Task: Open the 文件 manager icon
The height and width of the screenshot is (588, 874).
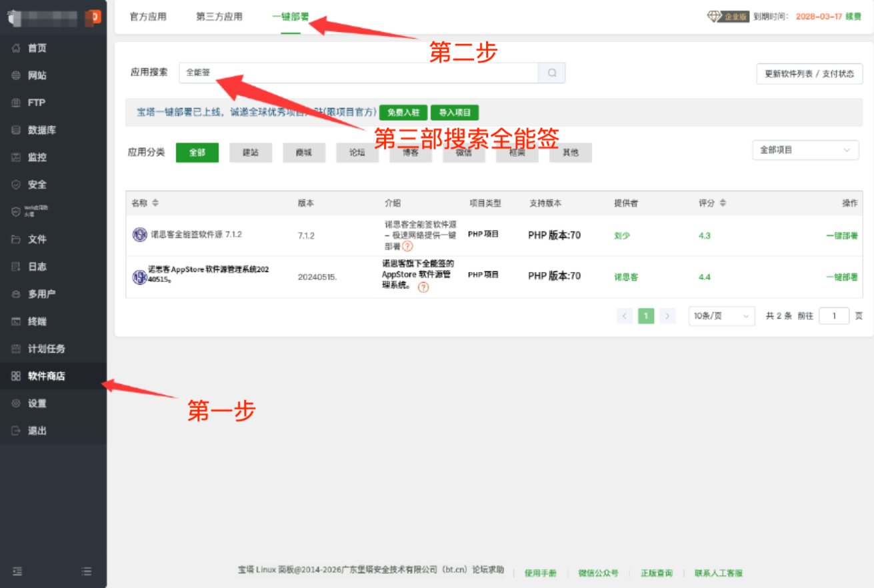Action: (33, 239)
